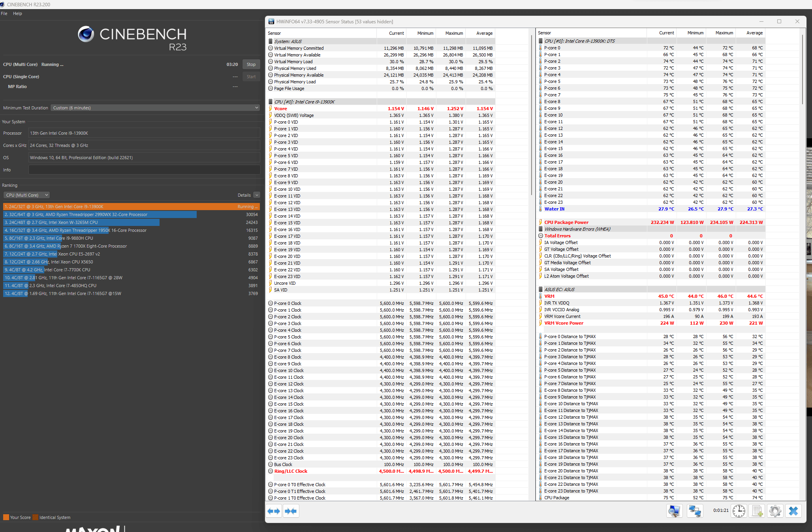
Task: Open the File menu in Cinebench
Action: tap(4, 13)
